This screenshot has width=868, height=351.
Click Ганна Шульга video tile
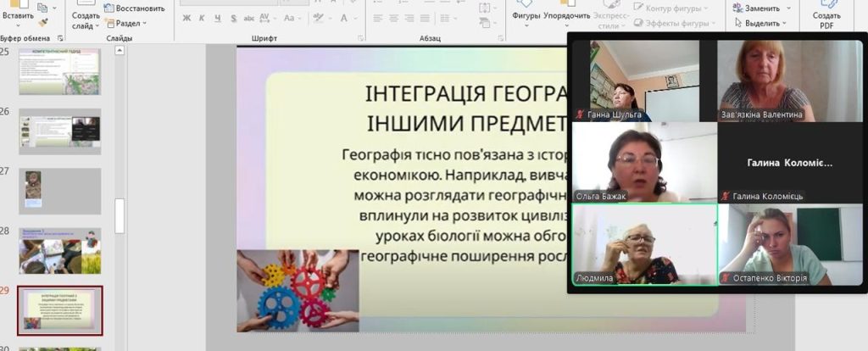tap(644, 81)
